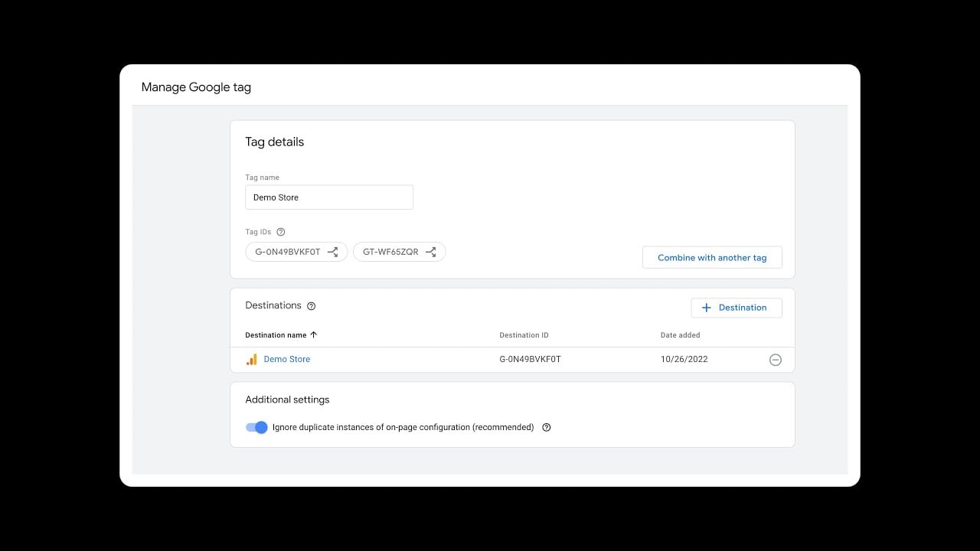Image resolution: width=980 pixels, height=551 pixels.
Task: Click the Analytics bar-chart icon in destination row
Action: click(x=251, y=360)
